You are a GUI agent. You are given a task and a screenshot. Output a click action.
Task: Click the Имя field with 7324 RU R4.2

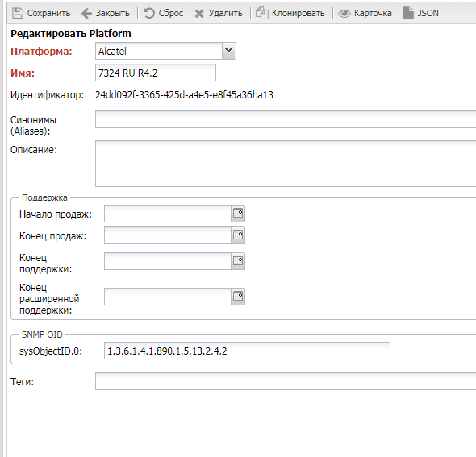coord(156,73)
